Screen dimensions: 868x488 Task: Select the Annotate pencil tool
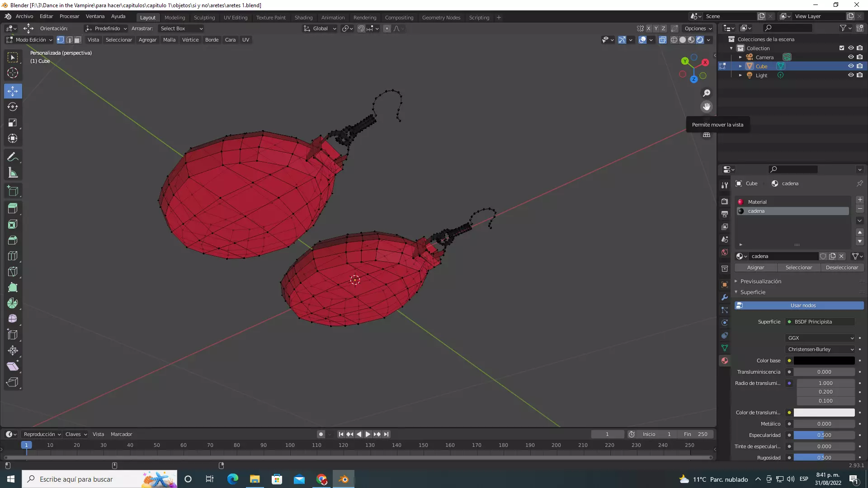click(x=13, y=157)
